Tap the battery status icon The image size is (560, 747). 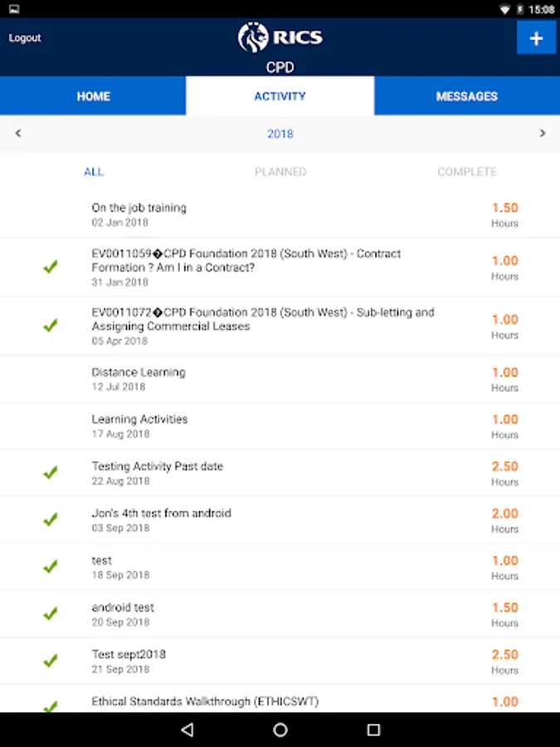pyautogui.click(x=521, y=9)
